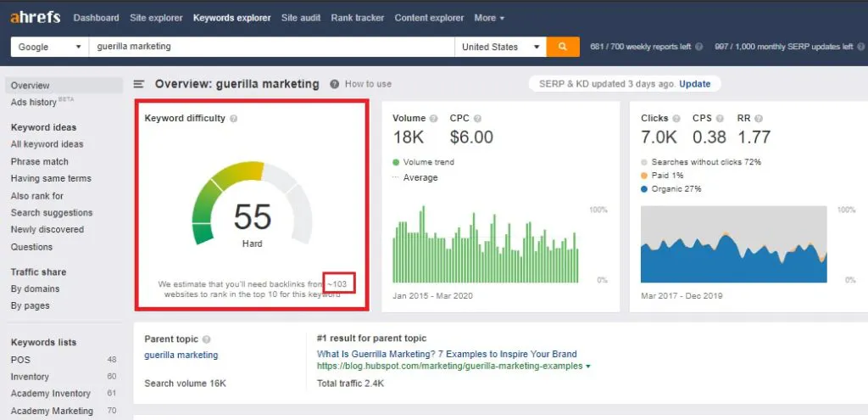868x420 pixels.
Task: Click the Keyword difficulty help icon
Action: (234, 119)
